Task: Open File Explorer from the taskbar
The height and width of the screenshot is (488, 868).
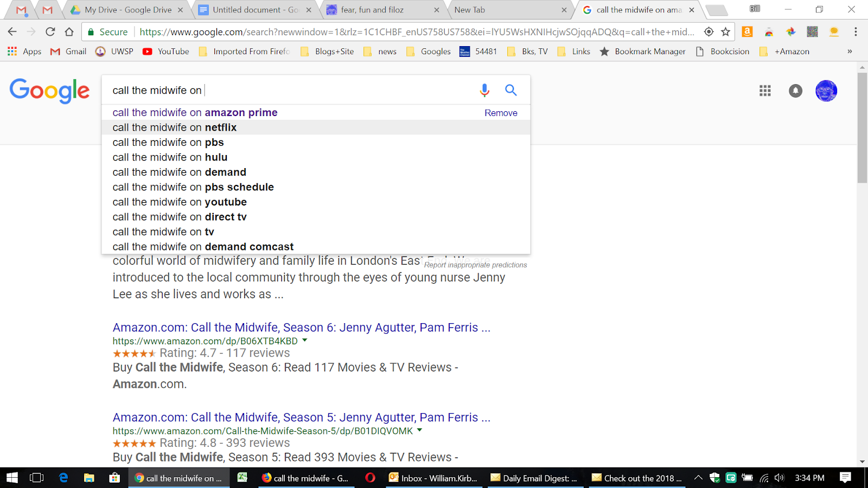Action: [x=89, y=478]
